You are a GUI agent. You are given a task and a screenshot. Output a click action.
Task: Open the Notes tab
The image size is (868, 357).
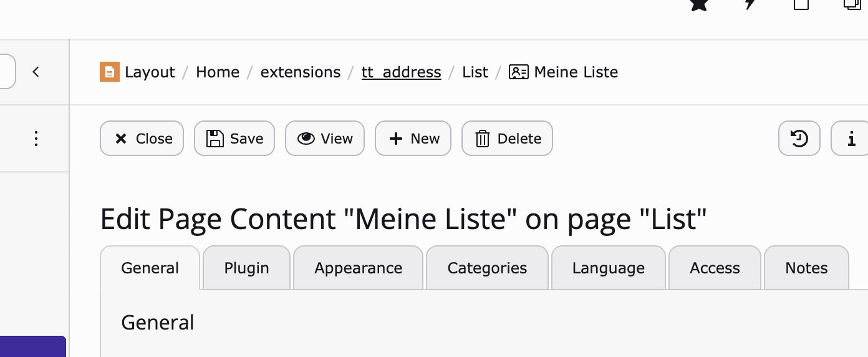[x=806, y=268]
